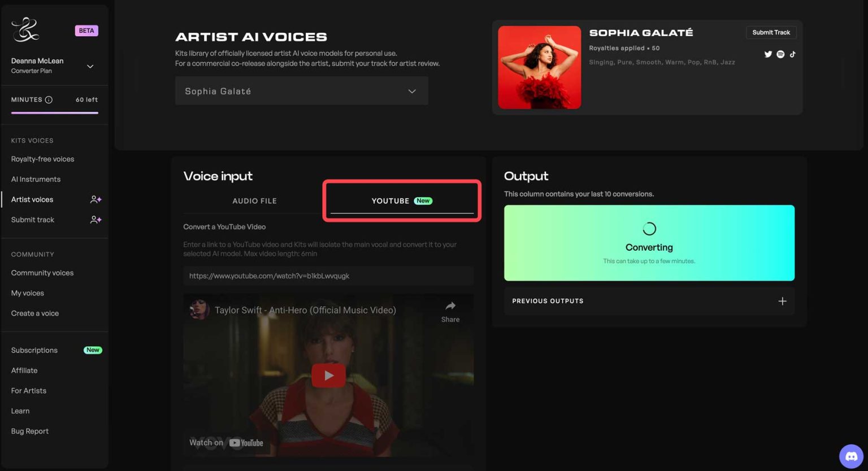Click the minutes remaining progress bar
Screen dimensions: 868x471
point(54,113)
